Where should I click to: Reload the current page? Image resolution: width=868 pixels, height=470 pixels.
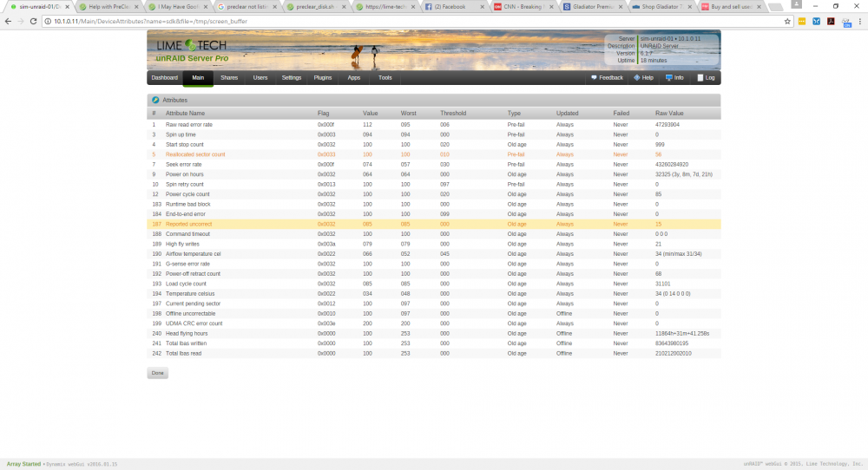coord(33,21)
